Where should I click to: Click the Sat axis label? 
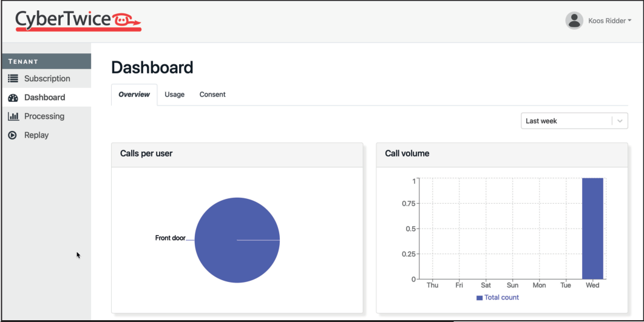click(486, 286)
